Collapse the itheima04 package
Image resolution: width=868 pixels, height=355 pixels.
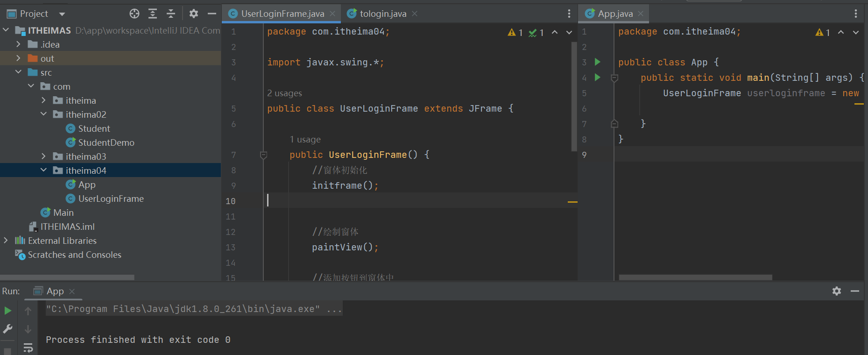(x=43, y=170)
